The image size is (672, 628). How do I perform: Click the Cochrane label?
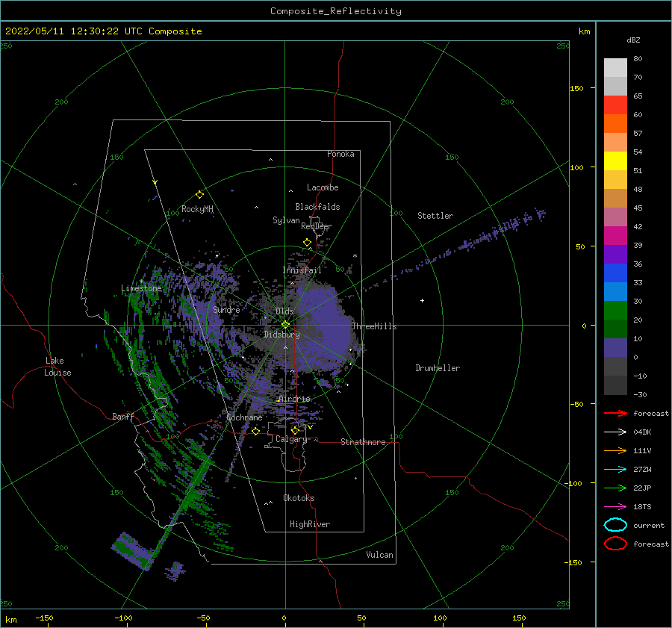point(244,417)
